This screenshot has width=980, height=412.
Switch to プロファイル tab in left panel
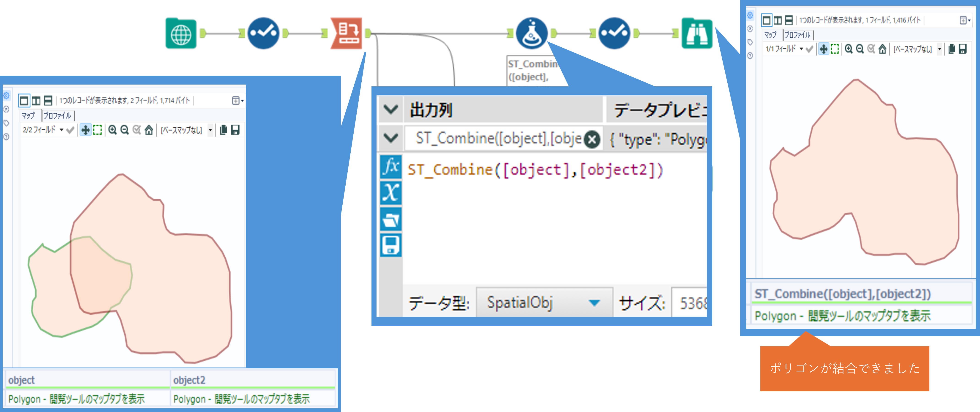tap(57, 115)
